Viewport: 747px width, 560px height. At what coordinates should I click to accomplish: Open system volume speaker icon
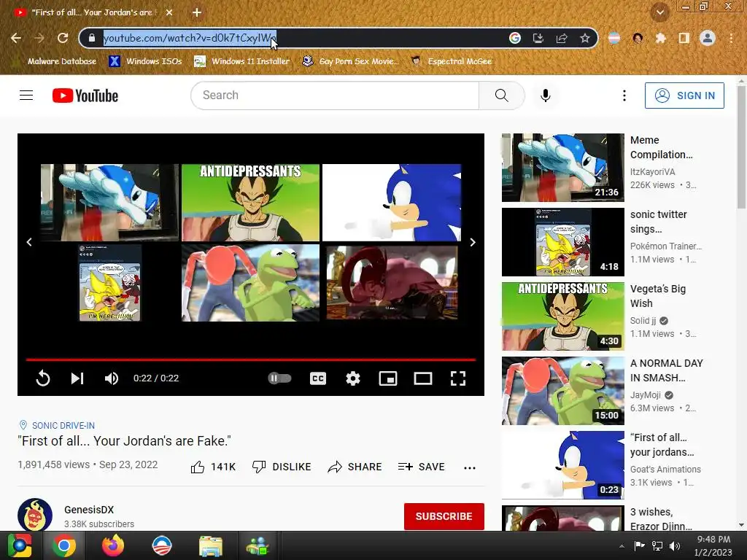[x=675, y=546]
